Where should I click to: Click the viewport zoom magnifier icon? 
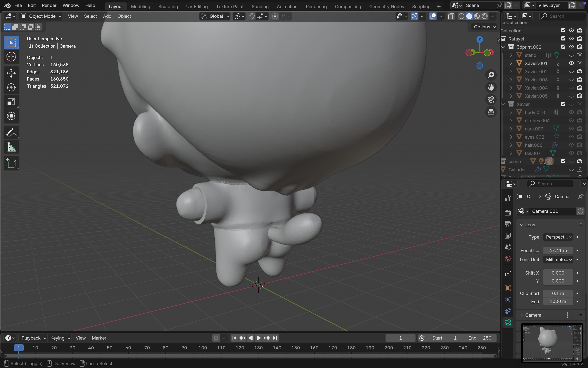click(491, 75)
